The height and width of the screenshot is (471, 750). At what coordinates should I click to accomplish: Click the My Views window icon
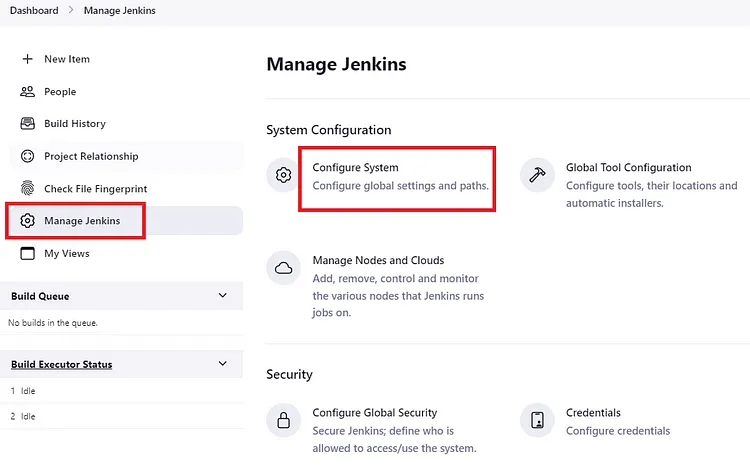tap(28, 253)
